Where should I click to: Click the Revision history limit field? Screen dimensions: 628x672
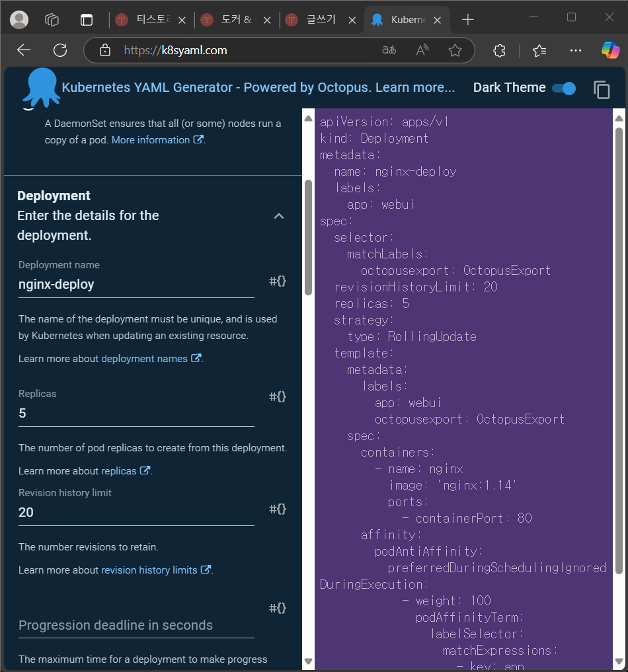[136, 513]
